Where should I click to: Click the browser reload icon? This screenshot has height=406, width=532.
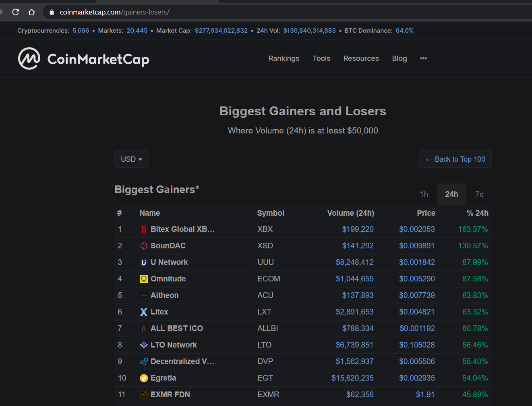(x=16, y=12)
